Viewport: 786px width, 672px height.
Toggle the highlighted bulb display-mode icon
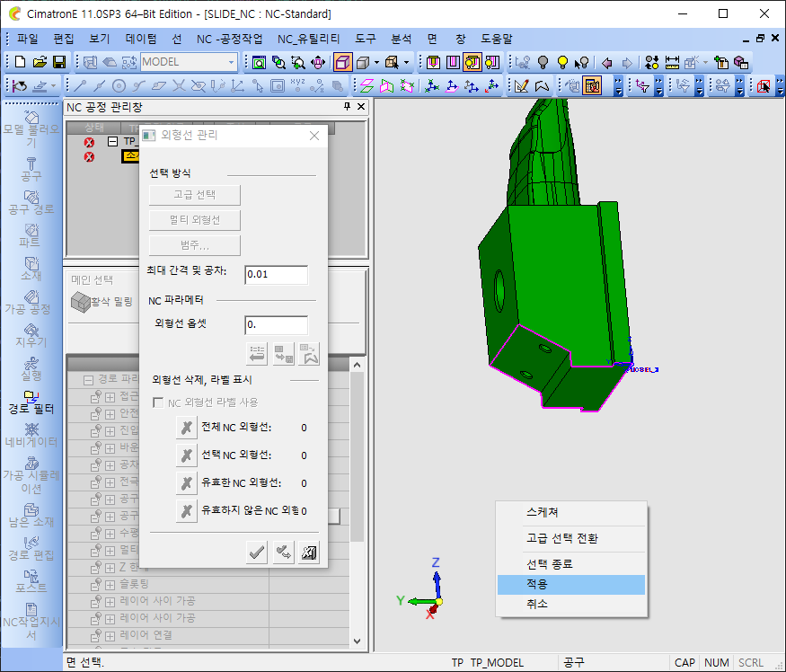472,62
